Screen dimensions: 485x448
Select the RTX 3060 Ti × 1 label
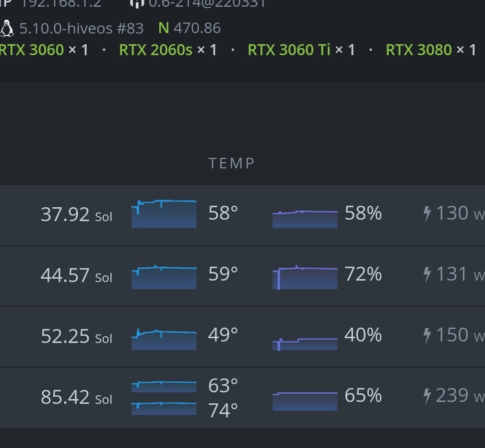301,50
